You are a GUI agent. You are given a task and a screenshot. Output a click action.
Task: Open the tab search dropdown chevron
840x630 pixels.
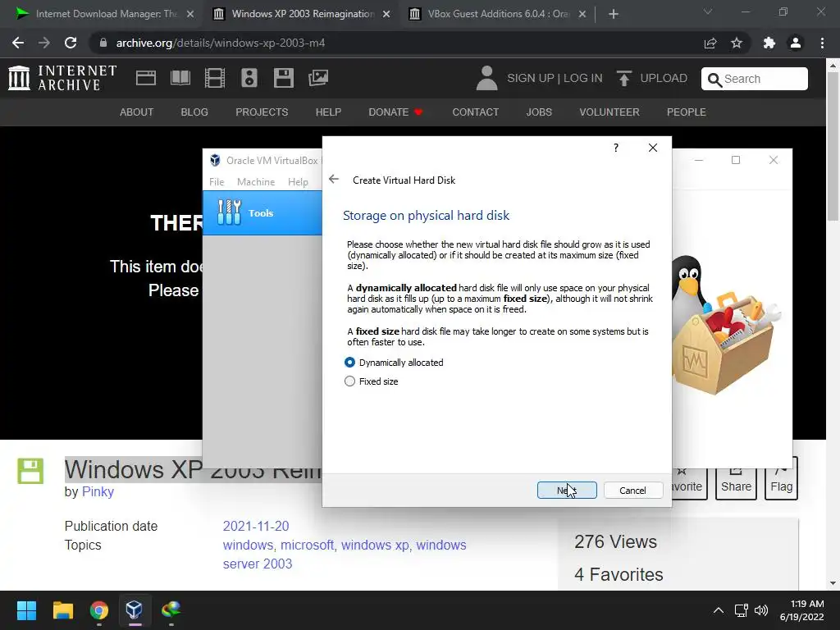click(708, 11)
